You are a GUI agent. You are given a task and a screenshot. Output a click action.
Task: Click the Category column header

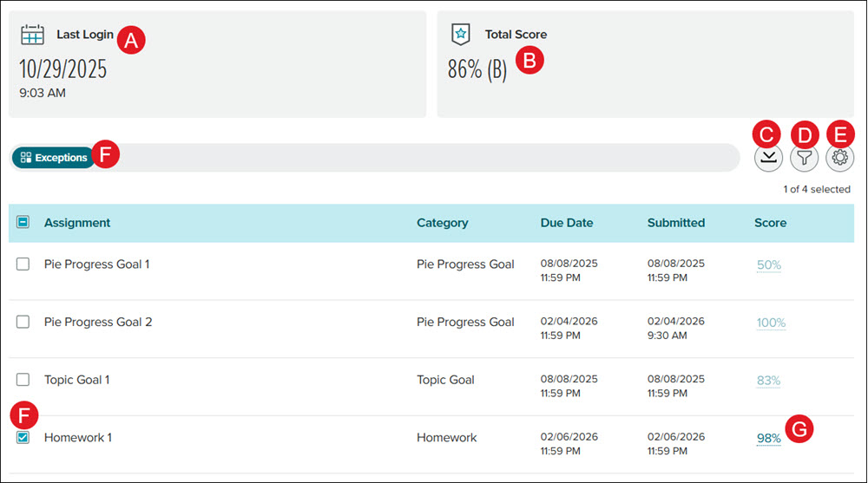(x=443, y=223)
